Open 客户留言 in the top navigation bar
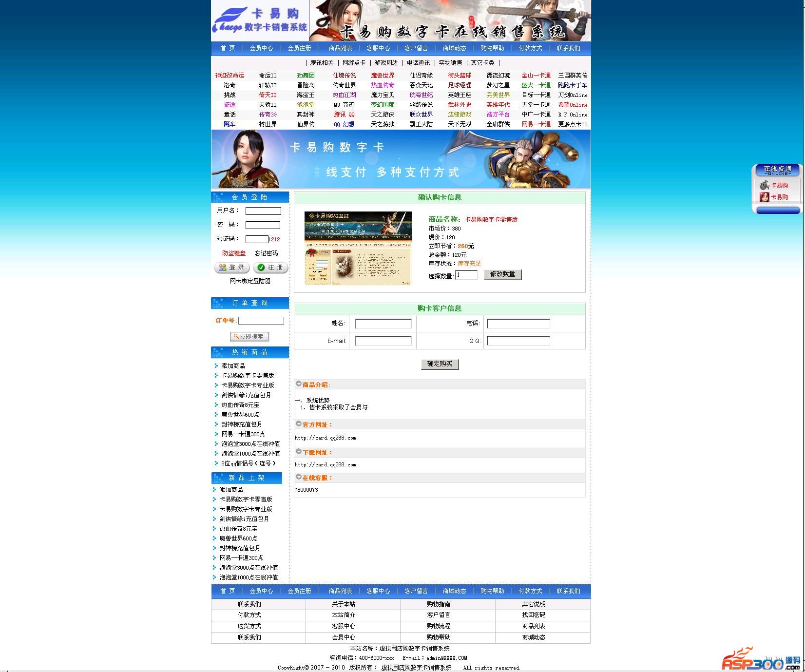805x672 pixels. click(x=416, y=48)
